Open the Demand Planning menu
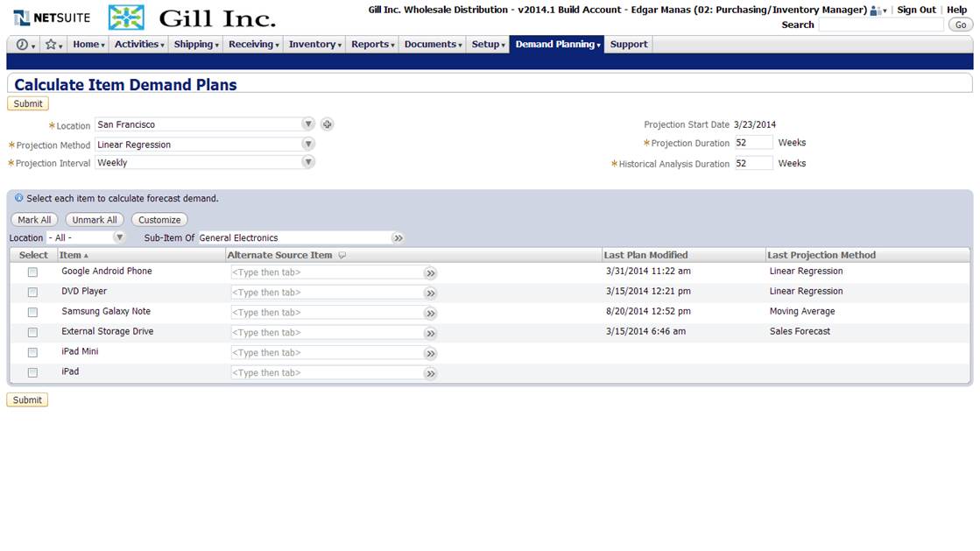The width and height of the screenshot is (980, 551). (x=558, y=45)
